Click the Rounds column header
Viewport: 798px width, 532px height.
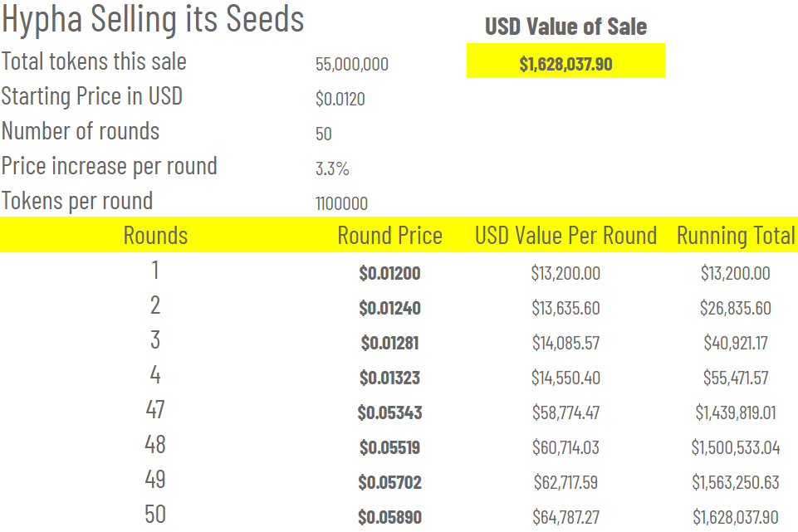(155, 236)
